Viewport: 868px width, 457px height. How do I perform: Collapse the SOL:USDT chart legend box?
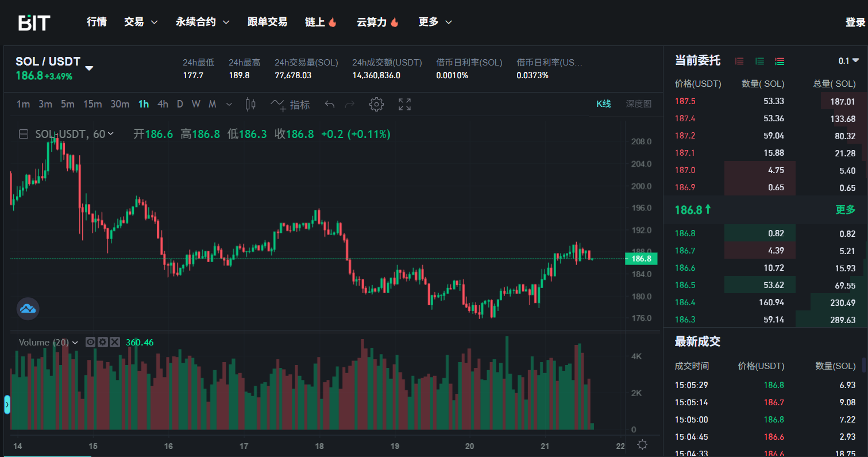24,134
